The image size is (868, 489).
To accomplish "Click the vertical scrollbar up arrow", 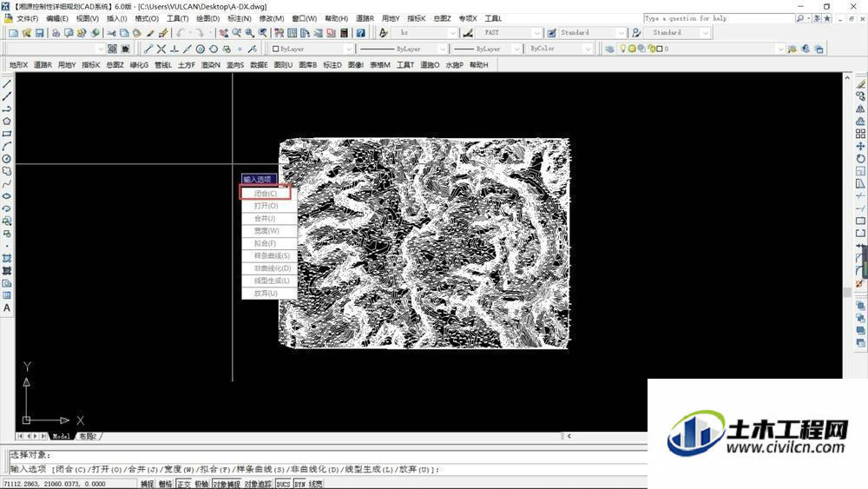I will pos(847,78).
